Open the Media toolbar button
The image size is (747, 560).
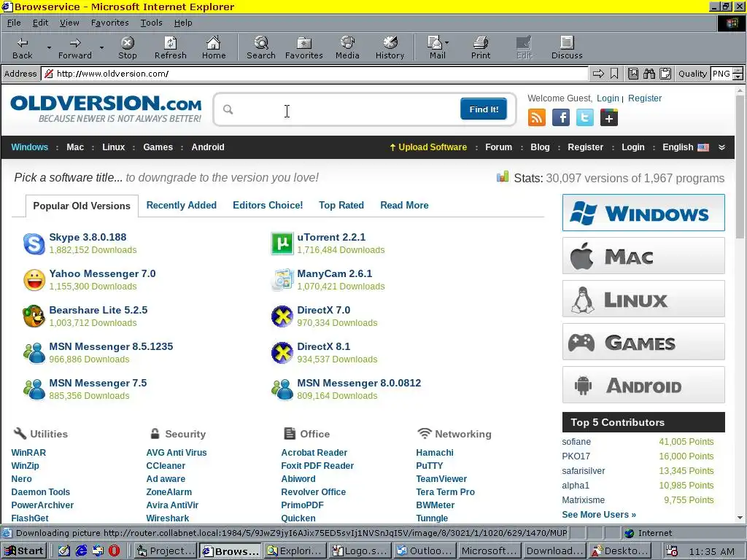tap(347, 47)
